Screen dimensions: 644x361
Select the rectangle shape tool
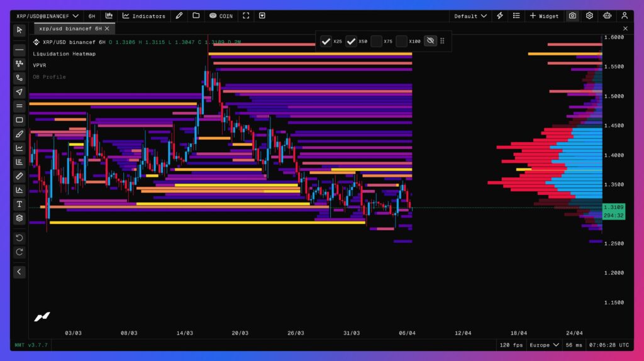pyautogui.click(x=19, y=120)
